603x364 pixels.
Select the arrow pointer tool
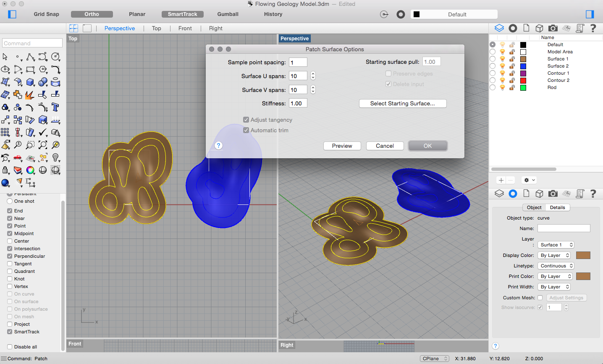5,57
